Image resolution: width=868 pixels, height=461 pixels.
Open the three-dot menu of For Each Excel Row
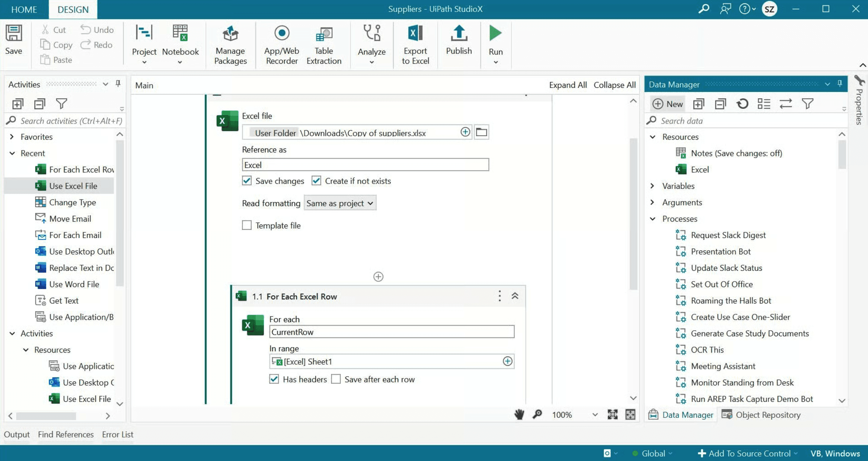click(x=500, y=296)
